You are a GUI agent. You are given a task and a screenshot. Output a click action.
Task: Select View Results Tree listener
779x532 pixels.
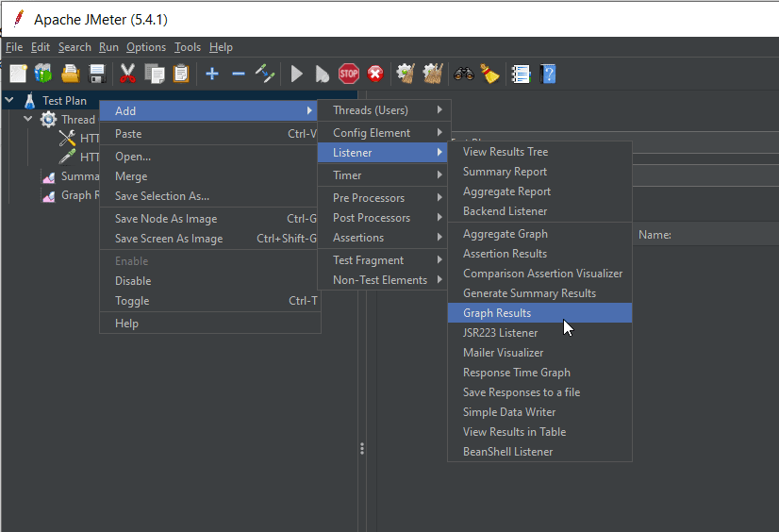click(540, 152)
